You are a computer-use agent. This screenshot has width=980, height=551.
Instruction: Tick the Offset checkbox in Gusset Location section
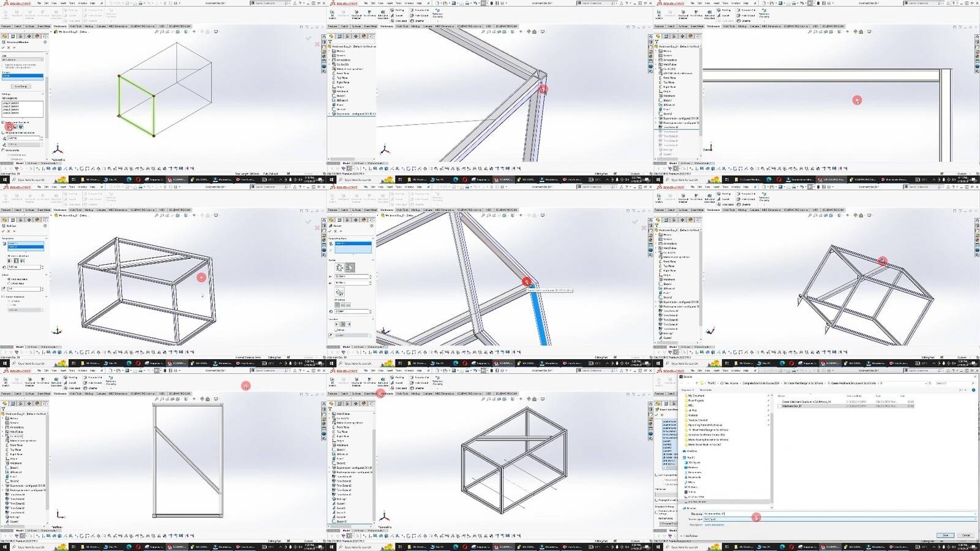336,330
